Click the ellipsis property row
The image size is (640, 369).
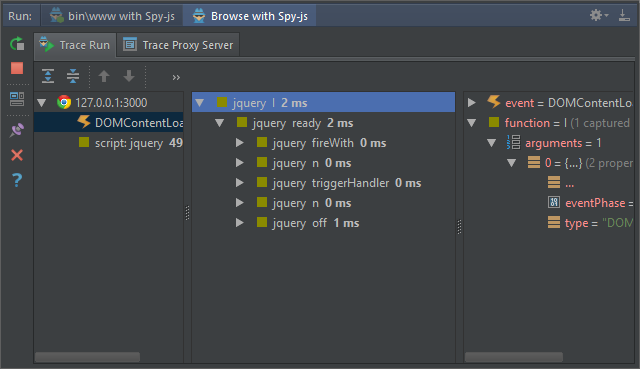[x=549, y=182]
